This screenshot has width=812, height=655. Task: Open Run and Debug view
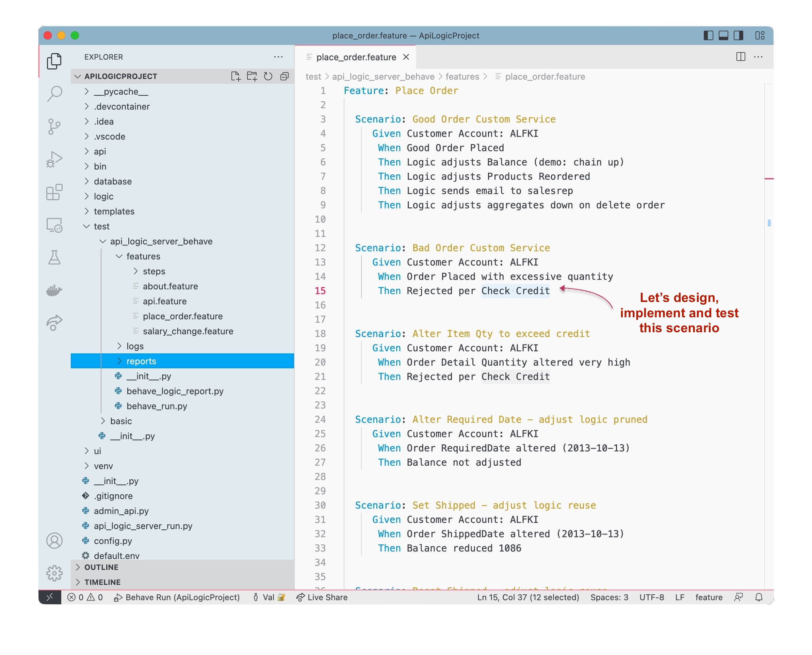[x=54, y=159]
